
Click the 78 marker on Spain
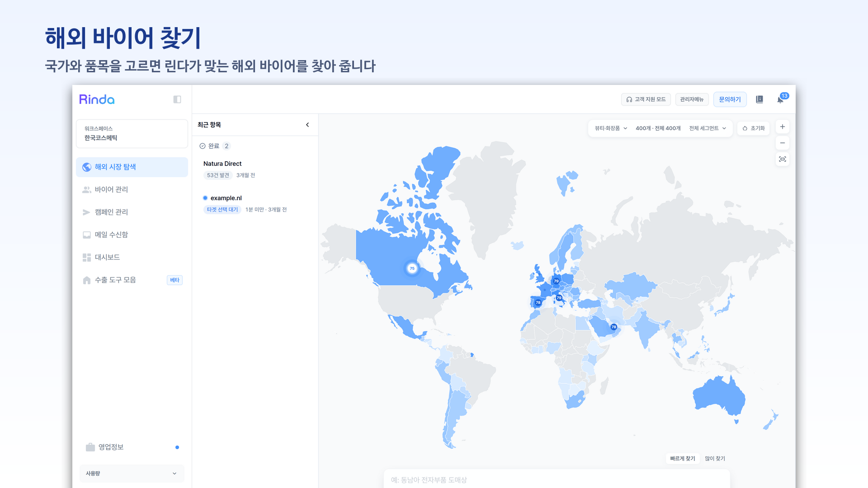(x=538, y=303)
